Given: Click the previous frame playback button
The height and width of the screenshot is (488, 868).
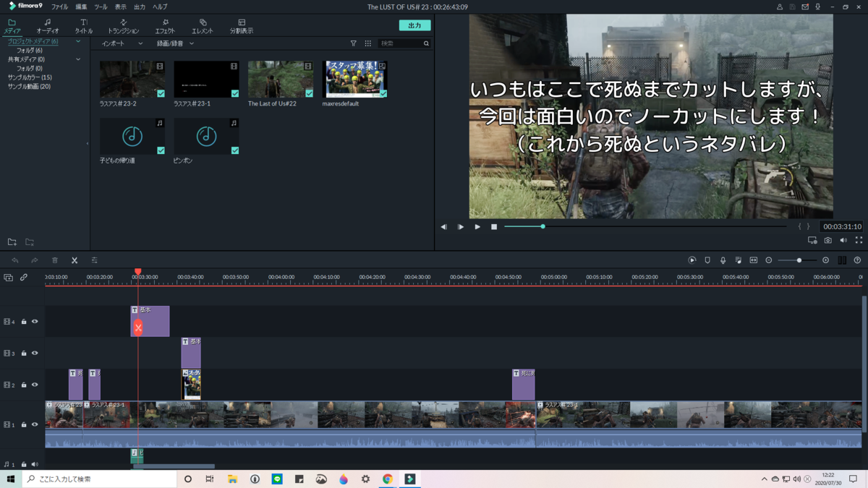Looking at the screenshot, I should tap(444, 227).
